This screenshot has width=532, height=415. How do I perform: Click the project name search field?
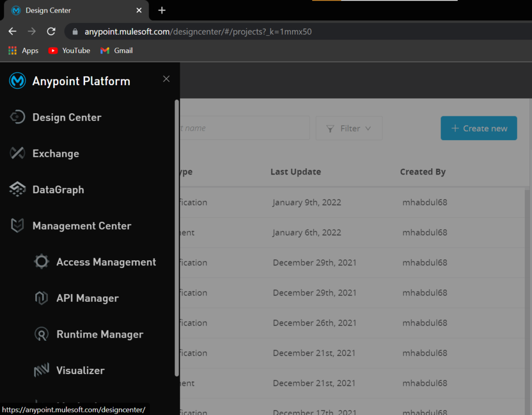pos(244,128)
